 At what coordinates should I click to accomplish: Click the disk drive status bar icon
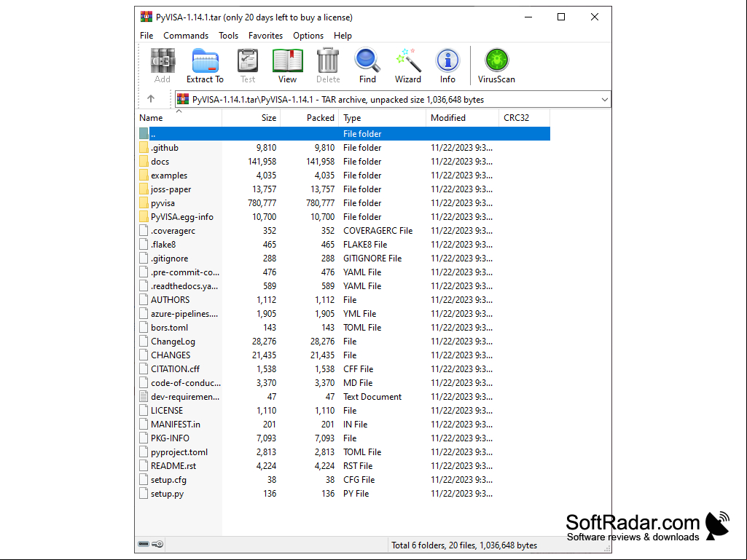tap(144, 544)
